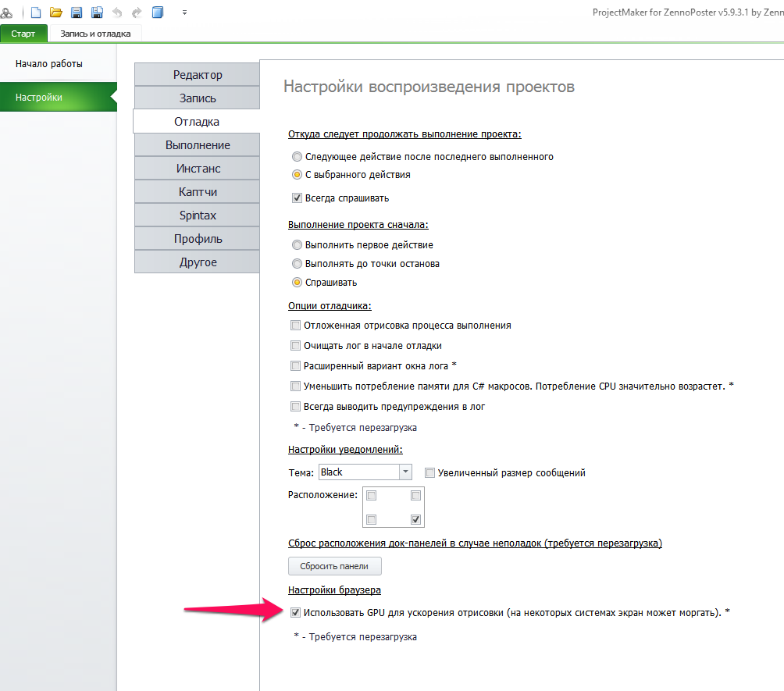Open the Редактор settings section
784x691 pixels.
pyautogui.click(x=197, y=74)
